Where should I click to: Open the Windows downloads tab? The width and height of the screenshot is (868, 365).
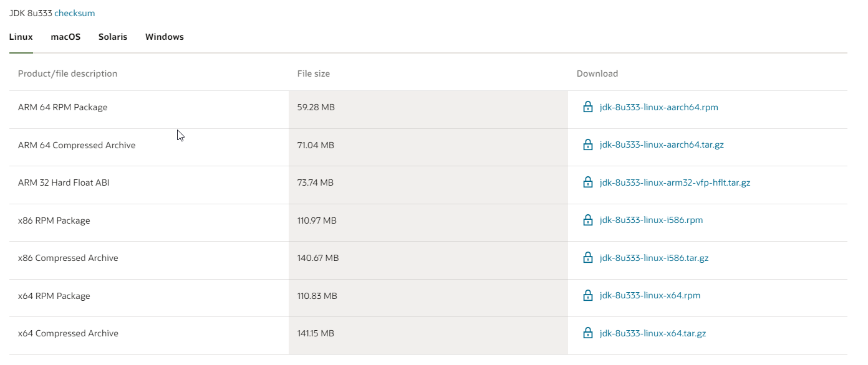coord(165,37)
